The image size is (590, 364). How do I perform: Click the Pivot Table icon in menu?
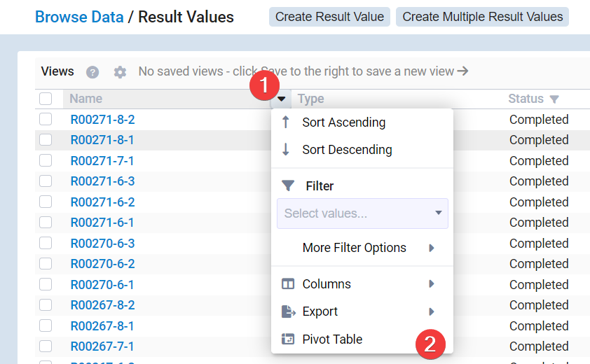point(287,339)
